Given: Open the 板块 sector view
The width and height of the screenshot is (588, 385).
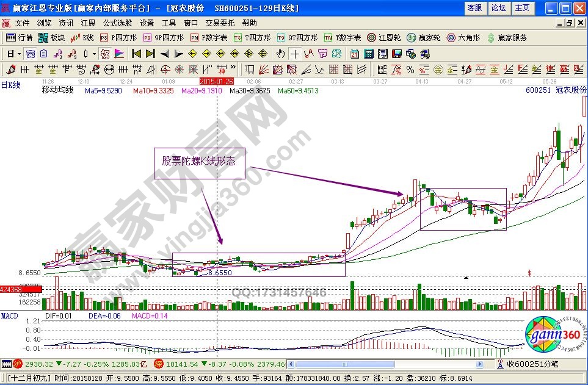Looking at the screenshot, I should click(x=52, y=37).
